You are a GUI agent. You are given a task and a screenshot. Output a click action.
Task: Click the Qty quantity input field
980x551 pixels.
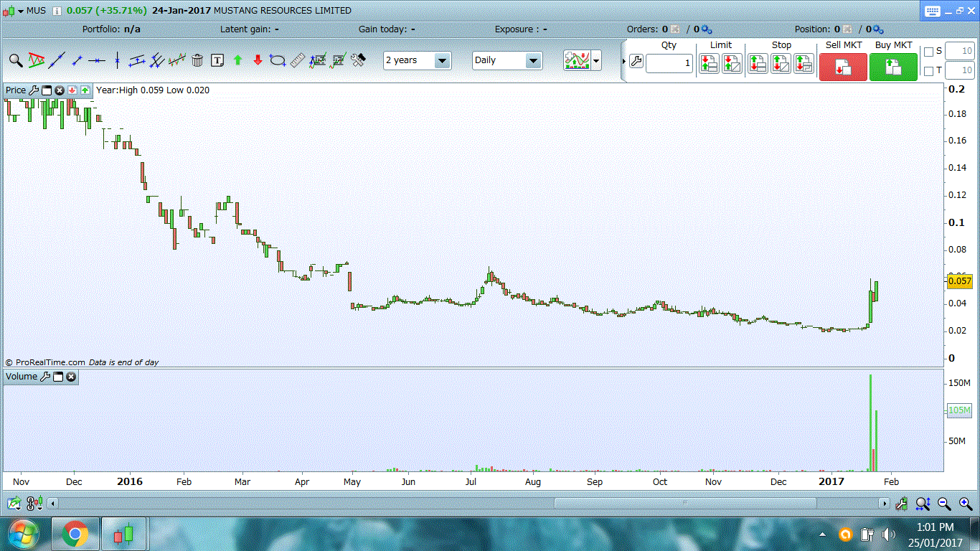click(x=669, y=63)
